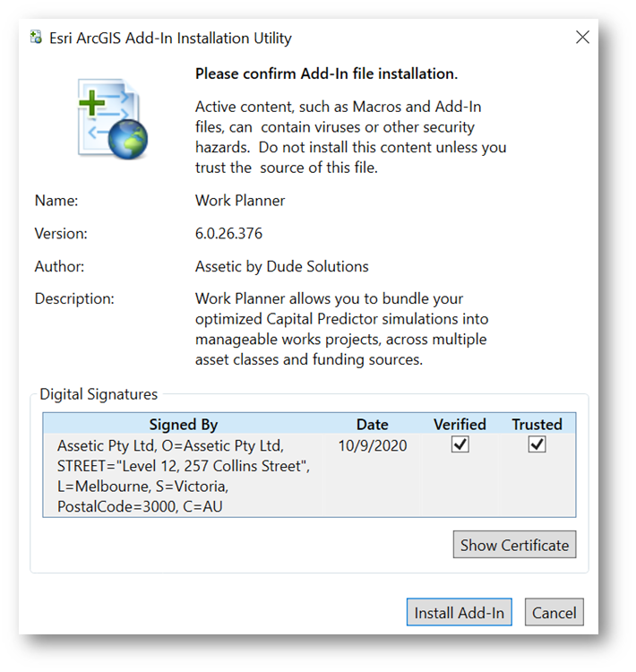The height and width of the screenshot is (672, 636).
Task: Click the Install Add-In button
Action: (x=459, y=613)
